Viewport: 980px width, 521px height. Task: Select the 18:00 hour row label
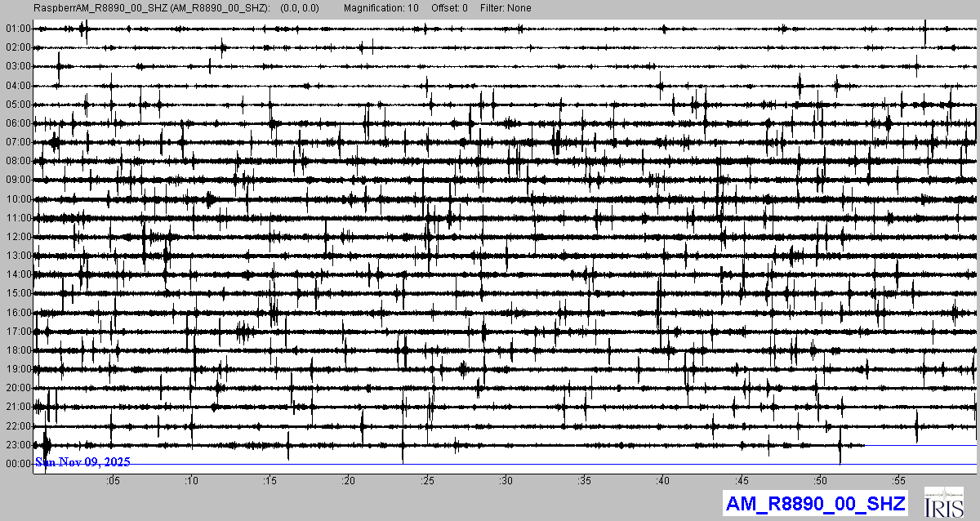point(18,350)
